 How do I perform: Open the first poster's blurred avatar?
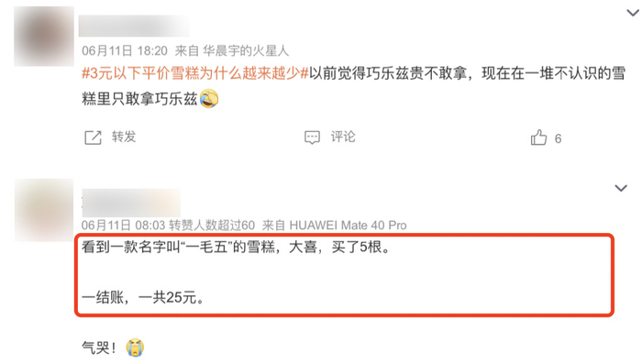tap(44, 36)
